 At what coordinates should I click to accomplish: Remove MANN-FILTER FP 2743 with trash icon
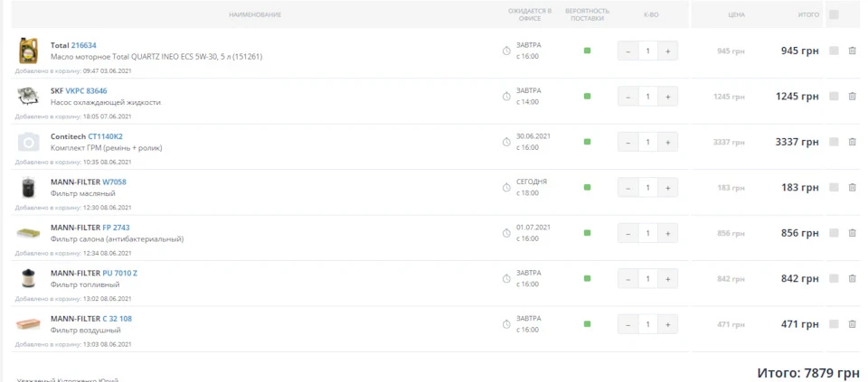pos(852,233)
